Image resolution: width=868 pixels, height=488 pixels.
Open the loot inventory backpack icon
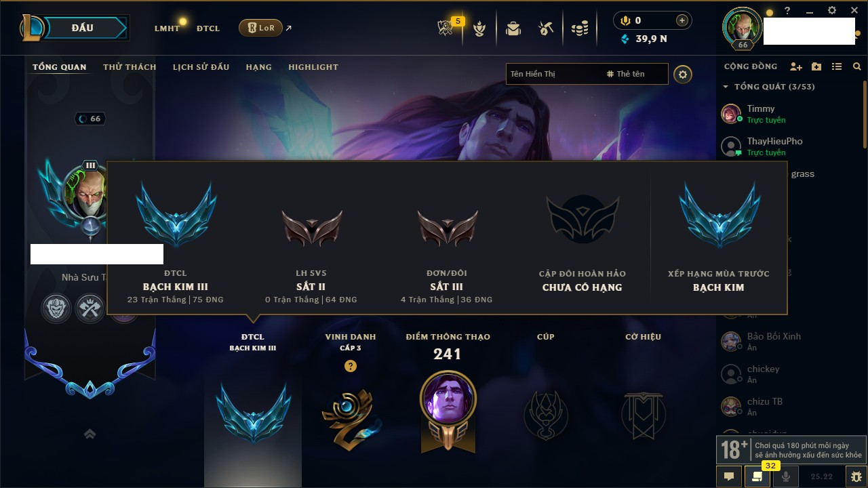513,28
